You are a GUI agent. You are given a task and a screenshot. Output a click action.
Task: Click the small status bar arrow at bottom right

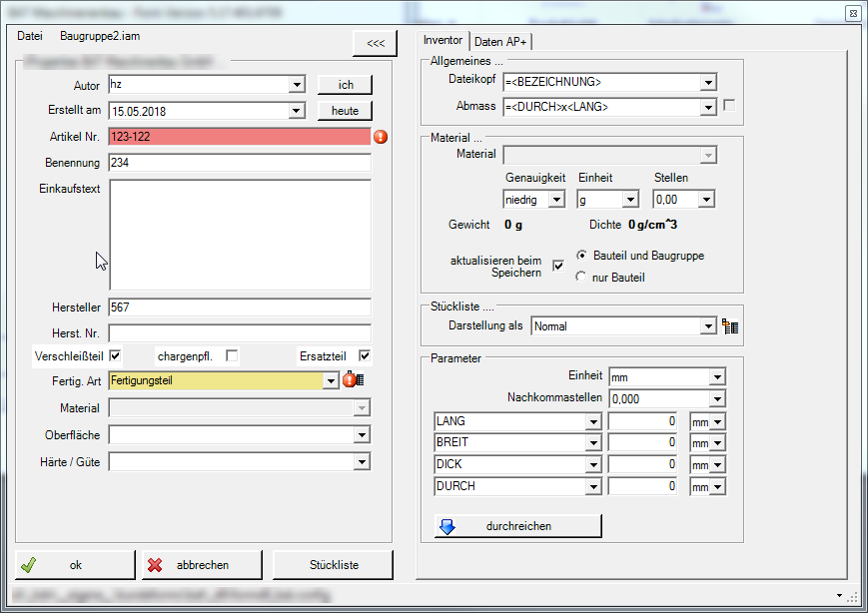(838, 595)
